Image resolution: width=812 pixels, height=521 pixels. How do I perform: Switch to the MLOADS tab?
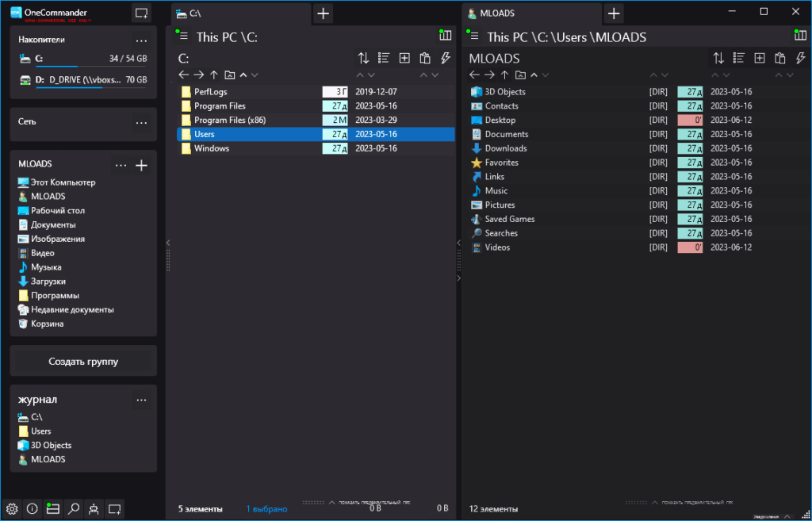click(532, 13)
